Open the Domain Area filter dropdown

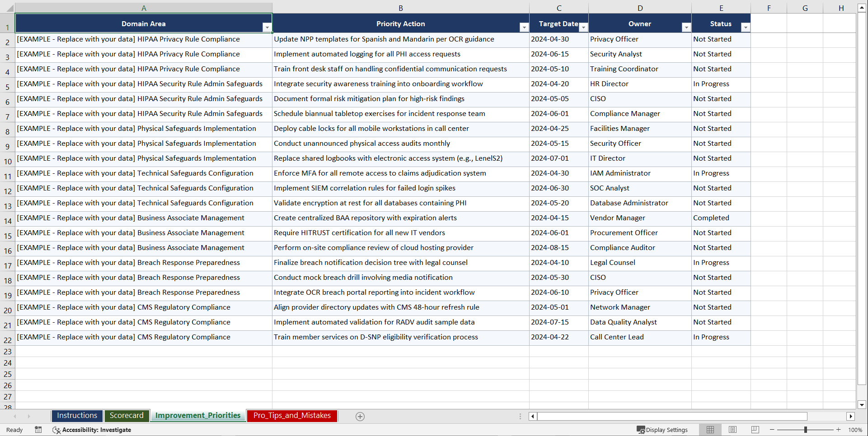coord(267,27)
